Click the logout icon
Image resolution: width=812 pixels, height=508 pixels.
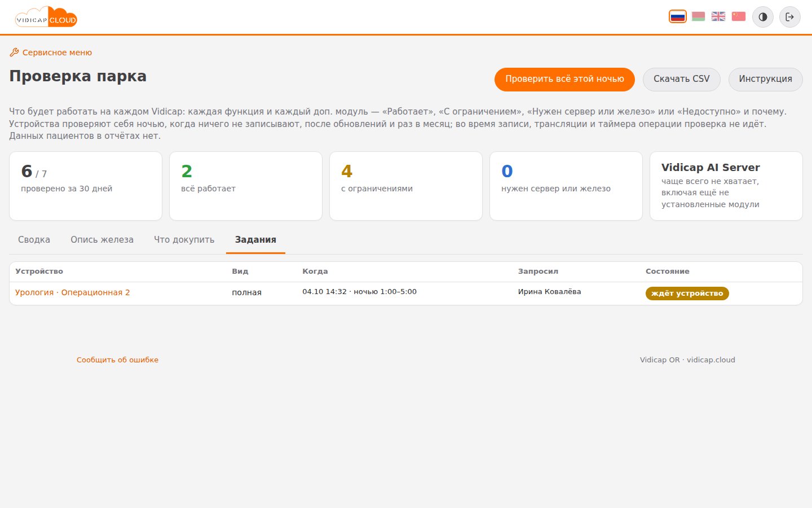[790, 17]
